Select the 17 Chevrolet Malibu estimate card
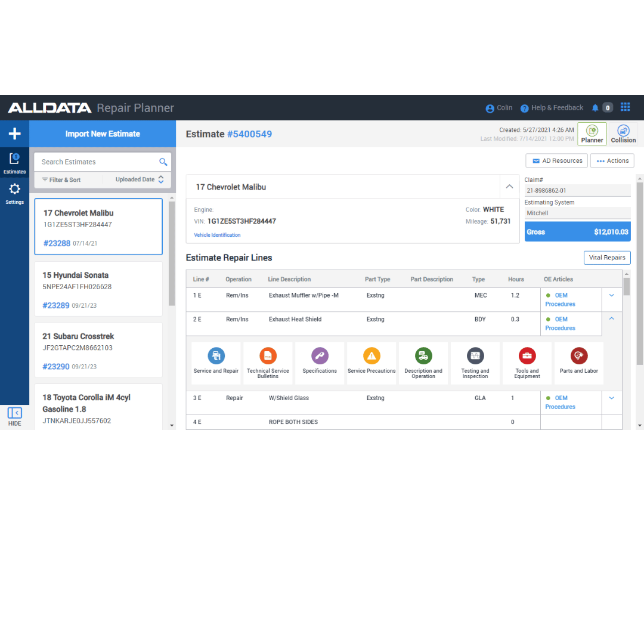This screenshot has width=644, height=644. click(98, 227)
